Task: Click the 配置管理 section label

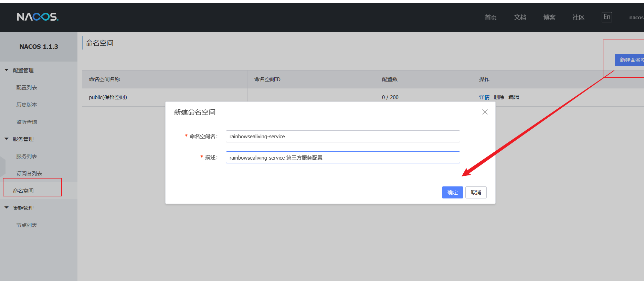Action: pyautogui.click(x=23, y=70)
